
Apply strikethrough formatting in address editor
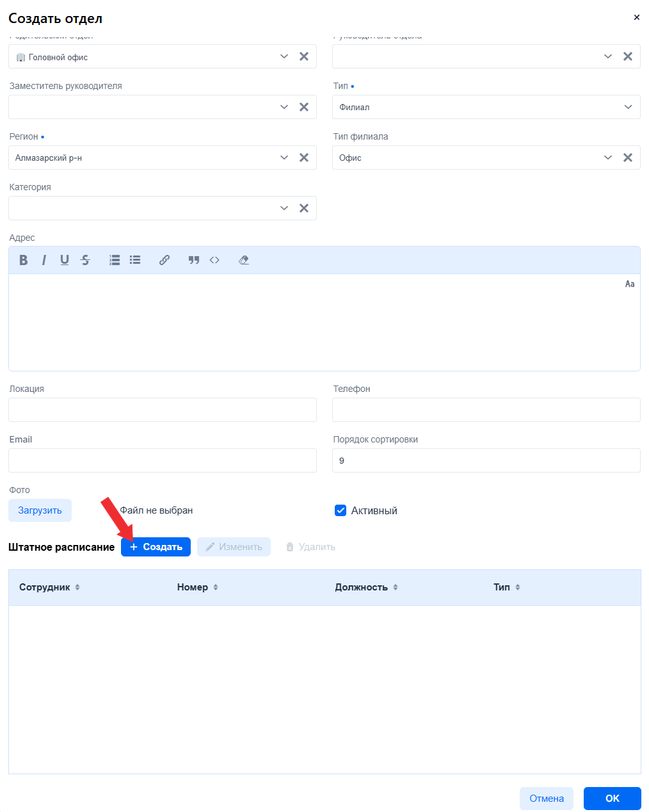85,260
